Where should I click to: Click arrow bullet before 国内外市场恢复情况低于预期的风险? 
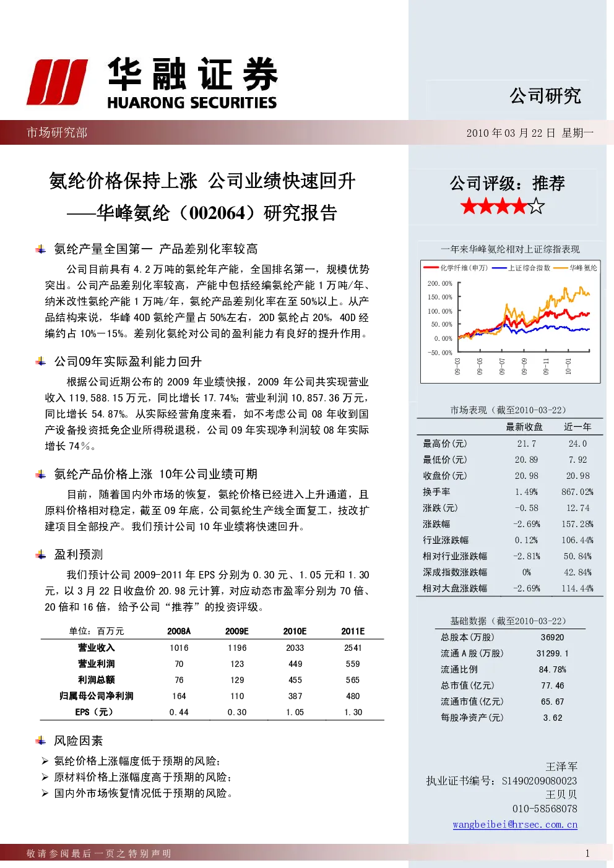(45, 793)
